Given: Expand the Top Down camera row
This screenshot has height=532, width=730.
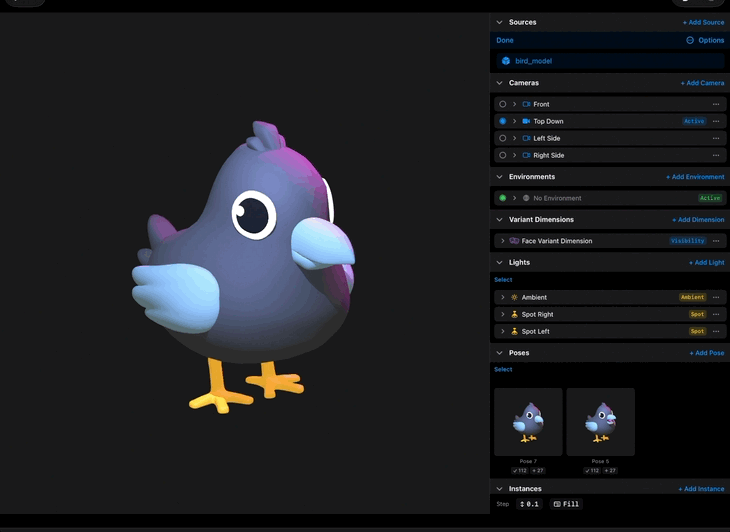Looking at the screenshot, I should [x=514, y=121].
